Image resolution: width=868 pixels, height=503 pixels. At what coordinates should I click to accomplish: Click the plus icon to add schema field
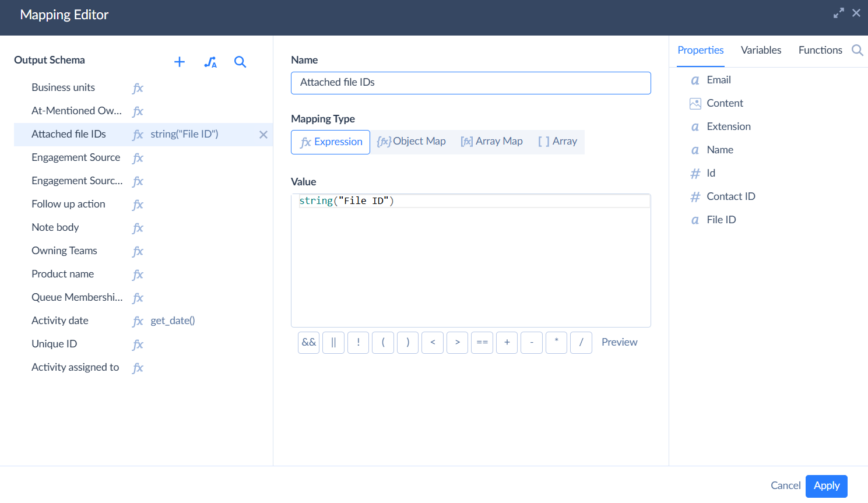point(180,62)
